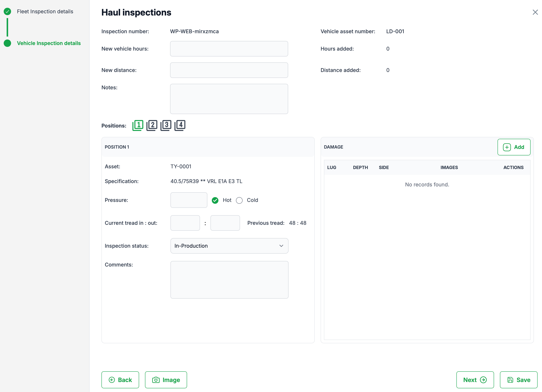Open the Vehicle Inspection details step
The height and width of the screenshot is (392, 542).
point(49,43)
